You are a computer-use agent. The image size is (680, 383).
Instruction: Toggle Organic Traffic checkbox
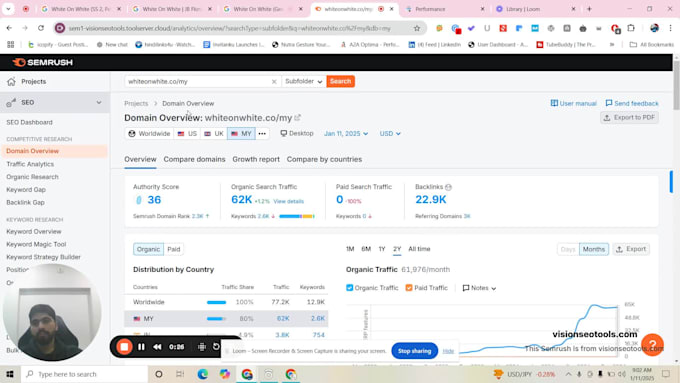pyautogui.click(x=350, y=288)
